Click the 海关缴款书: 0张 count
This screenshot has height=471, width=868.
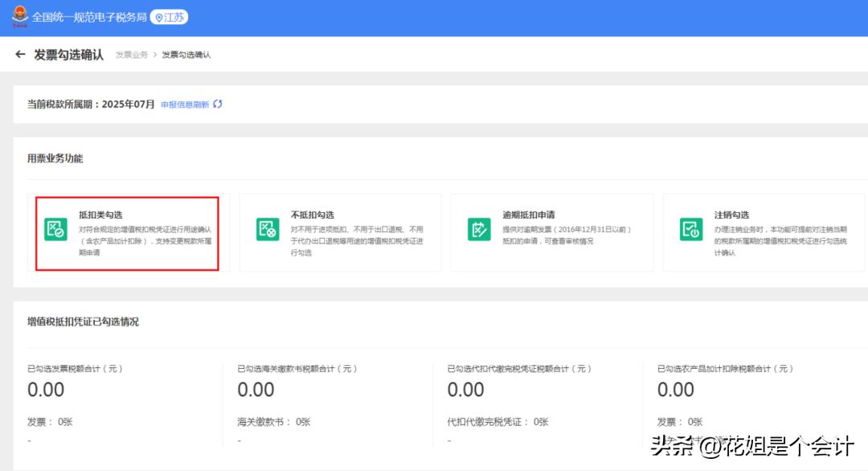pyautogui.click(x=274, y=422)
